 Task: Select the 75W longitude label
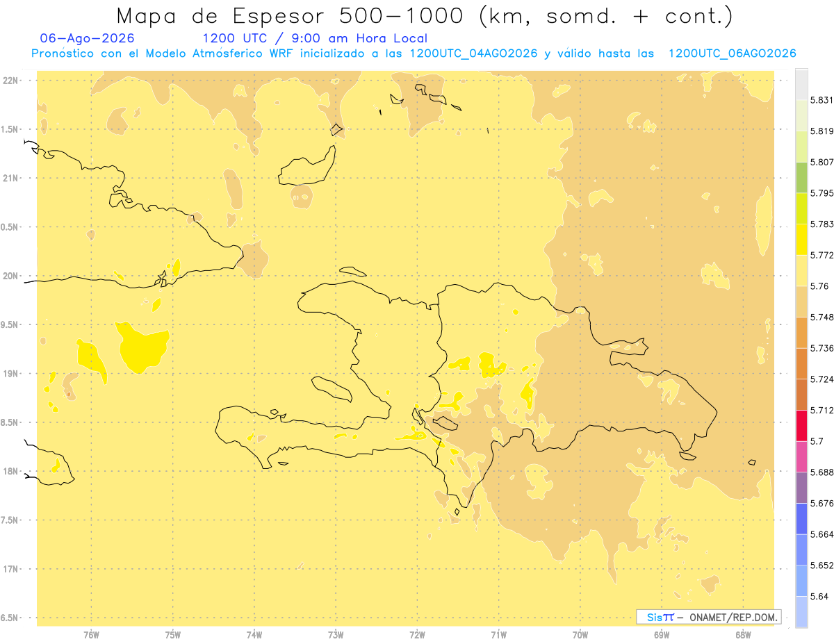[173, 634]
